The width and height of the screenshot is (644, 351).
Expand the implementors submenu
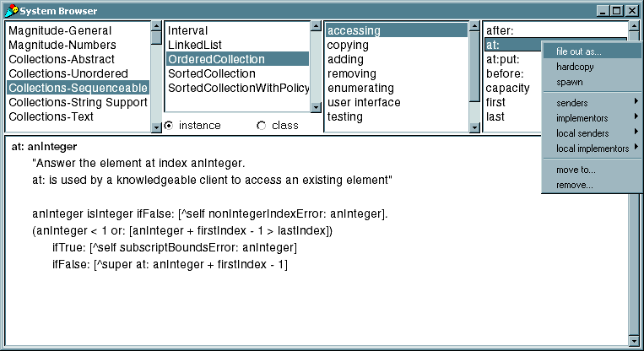coord(591,117)
